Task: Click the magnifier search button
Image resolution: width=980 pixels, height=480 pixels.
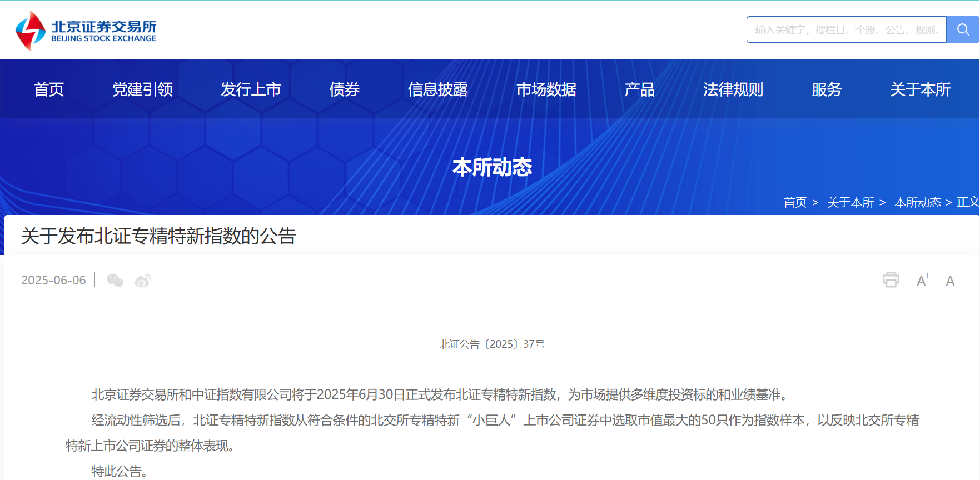Action: pyautogui.click(x=963, y=29)
